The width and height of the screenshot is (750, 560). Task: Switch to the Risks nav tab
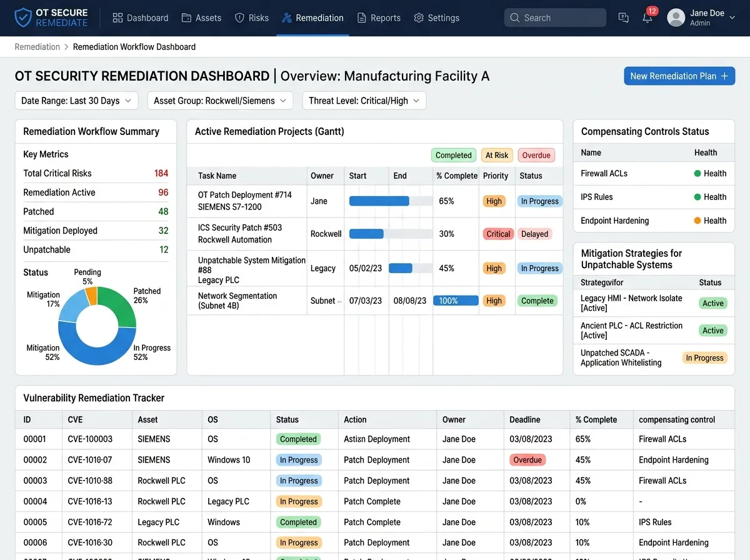pos(252,18)
